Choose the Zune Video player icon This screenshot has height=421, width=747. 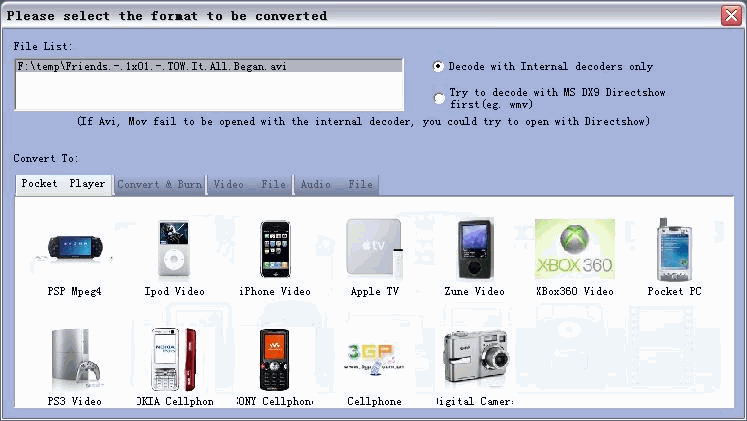(x=474, y=250)
